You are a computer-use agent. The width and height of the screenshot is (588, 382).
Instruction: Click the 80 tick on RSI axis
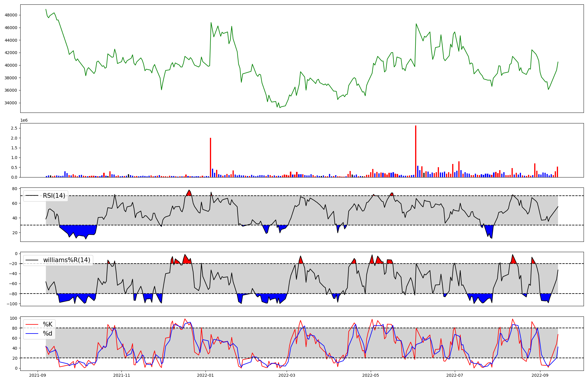tap(15, 189)
